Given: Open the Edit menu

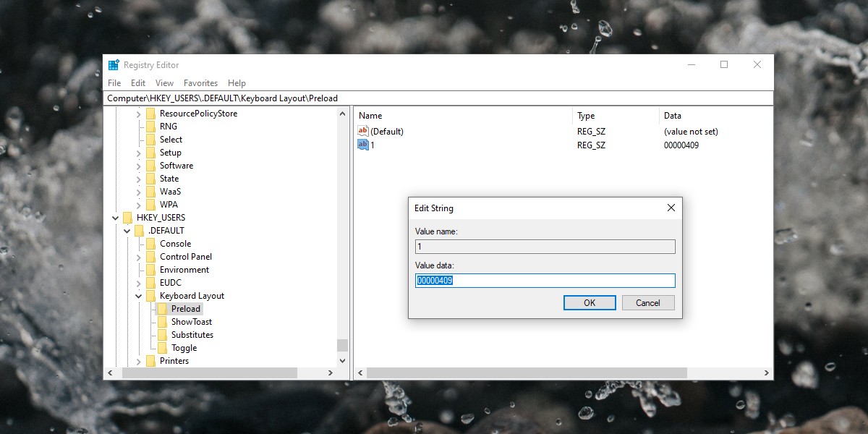Looking at the screenshot, I should tap(137, 82).
